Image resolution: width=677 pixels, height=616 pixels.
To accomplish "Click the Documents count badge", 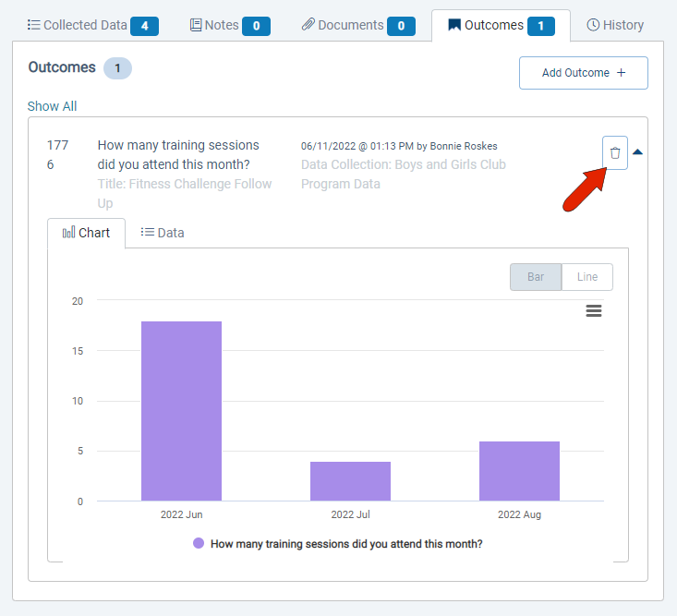I will (x=401, y=26).
